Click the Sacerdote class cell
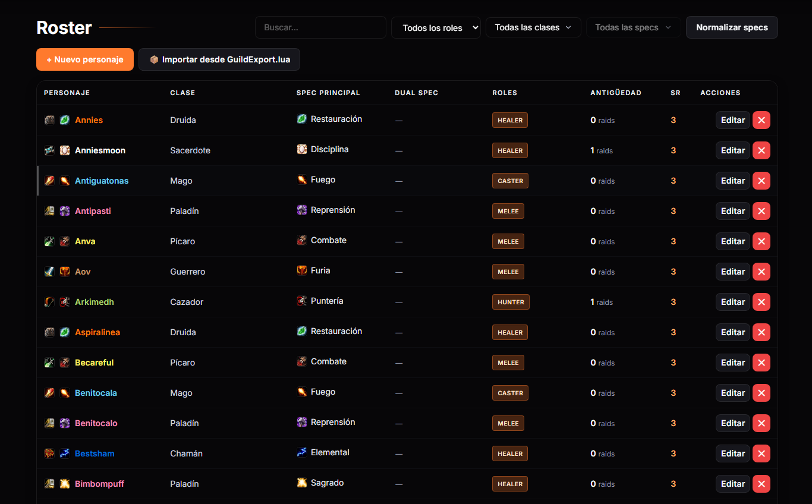Viewport: 812px width, 504px height. (x=190, y=150)
